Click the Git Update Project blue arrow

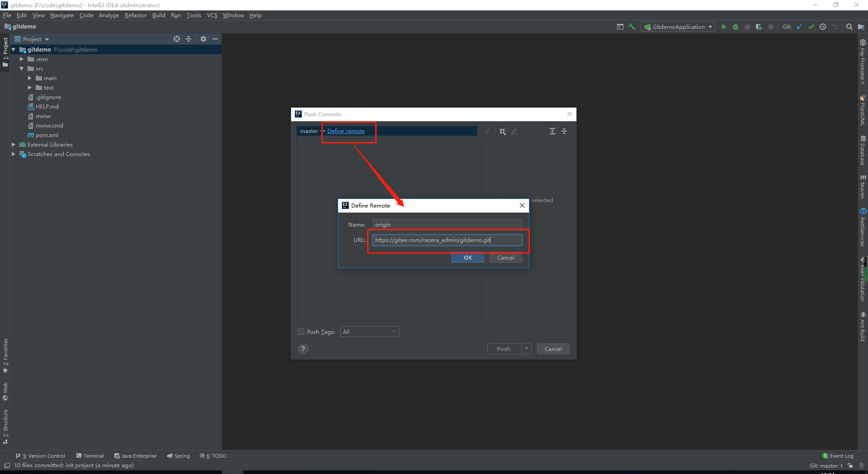(x=799, y=27)
